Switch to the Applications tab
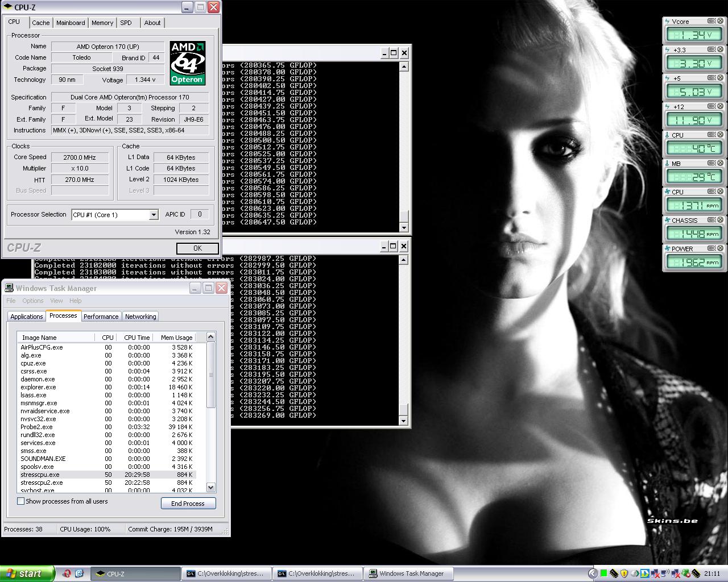Image resolution: width=728 pixels, height=582 pixels. [x=27, y=317]
